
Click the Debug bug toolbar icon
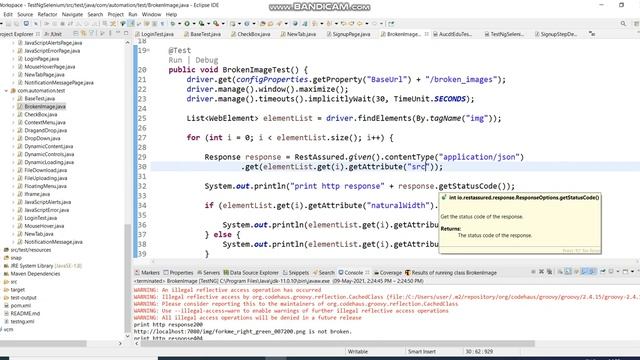click(x=173, y=24)
